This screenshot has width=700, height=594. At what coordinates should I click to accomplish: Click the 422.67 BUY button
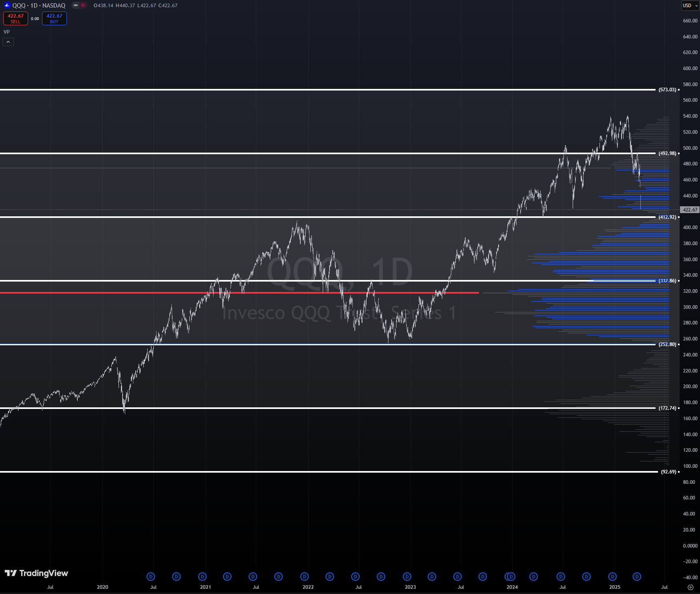click(54, 18)
